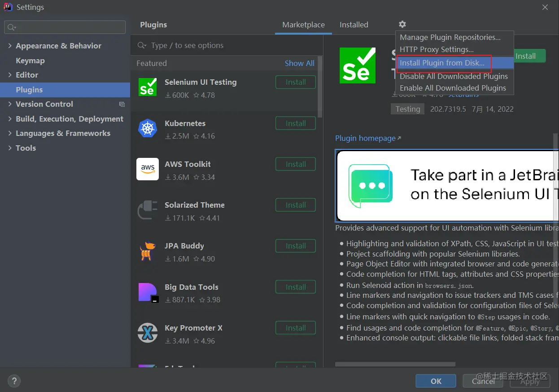The image size is (559, 392).
Task: Select the JPA Buddy name text
Action: [x=184, y=246]
